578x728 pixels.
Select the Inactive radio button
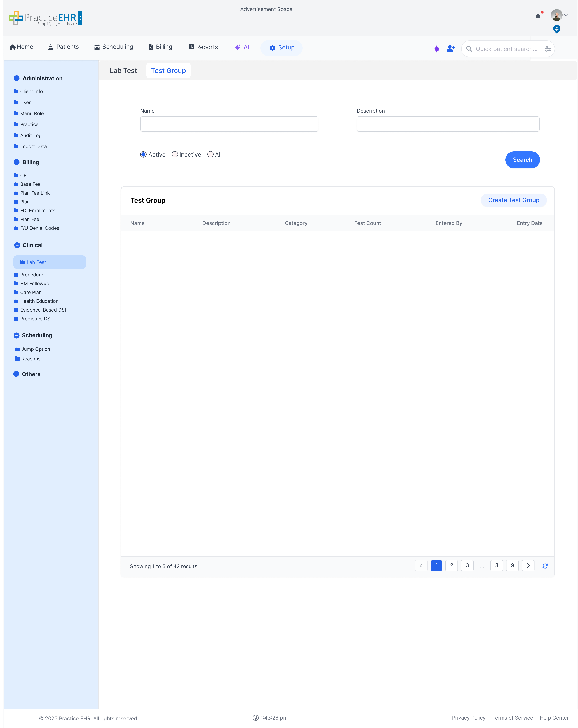[175, 154]
